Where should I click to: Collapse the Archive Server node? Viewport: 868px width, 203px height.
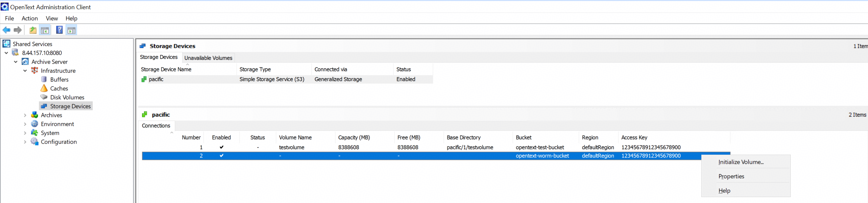(16, 62)
